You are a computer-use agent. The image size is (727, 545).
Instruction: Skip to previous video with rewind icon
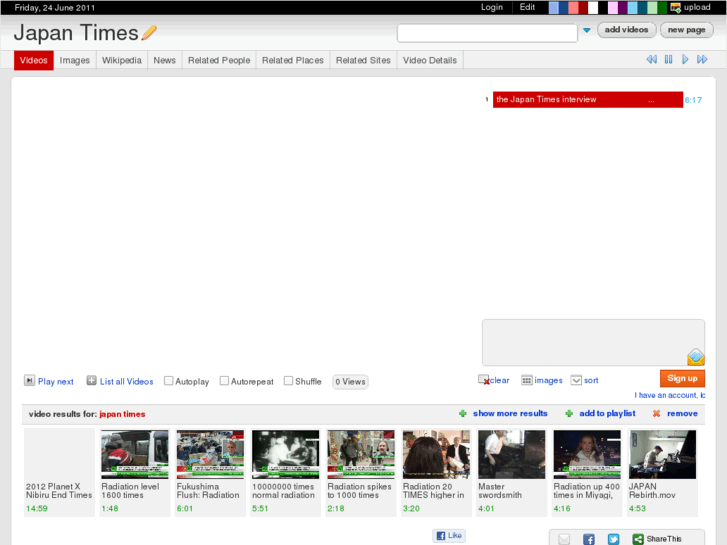(x=651, y=59)
